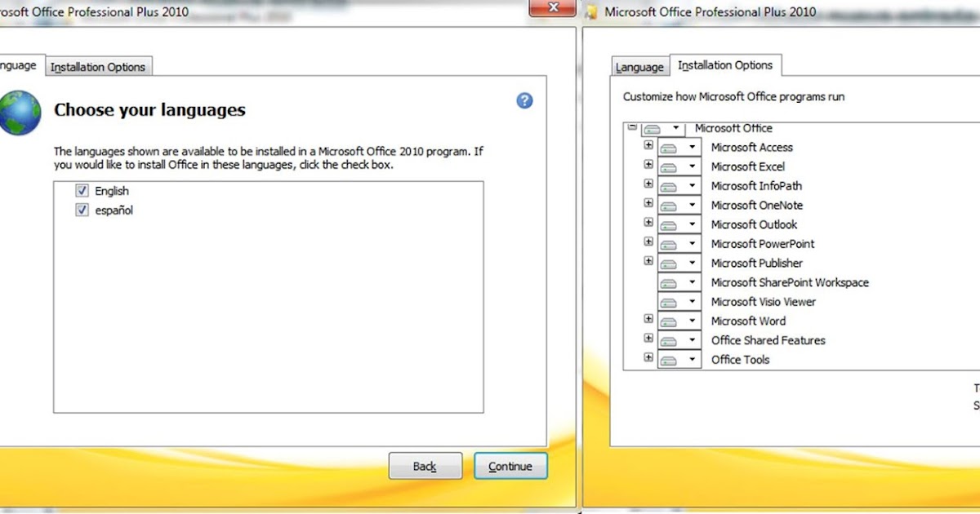Viewport: 980px width, 514px height.
Task: Open Language tab in right window
Action: (x=639, y=67)
